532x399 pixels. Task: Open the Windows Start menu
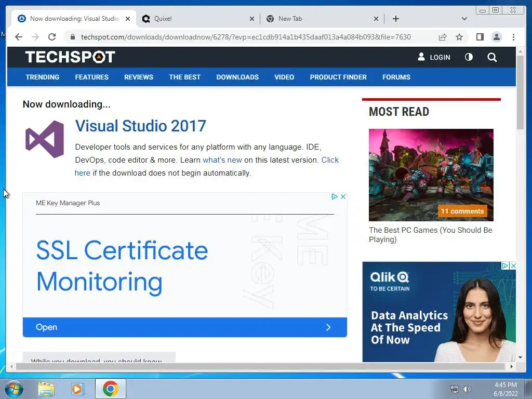click(14, 389)
